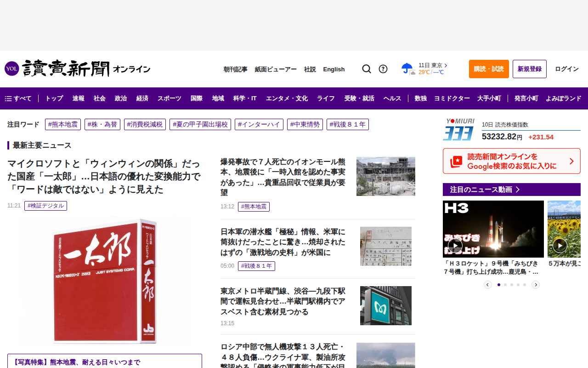Select the #株・為替 trending tag
Image resolution: width=588 pixels, height=368 pixels.
coord(102,125)
